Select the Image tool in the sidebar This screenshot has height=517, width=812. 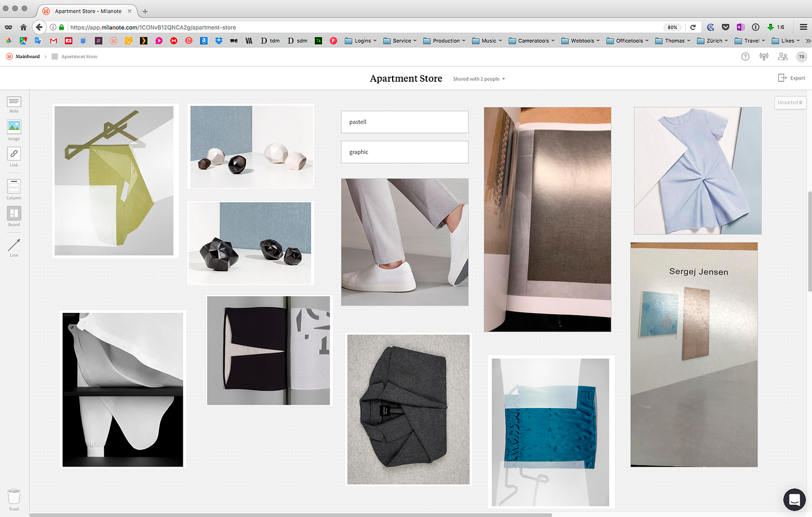[x=14, y=130]
